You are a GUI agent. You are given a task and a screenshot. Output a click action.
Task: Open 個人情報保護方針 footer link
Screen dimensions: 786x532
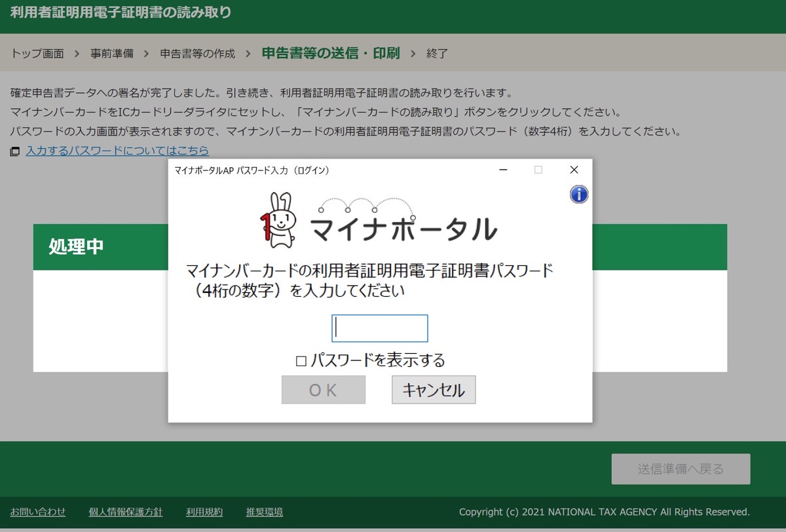point(126,512)
